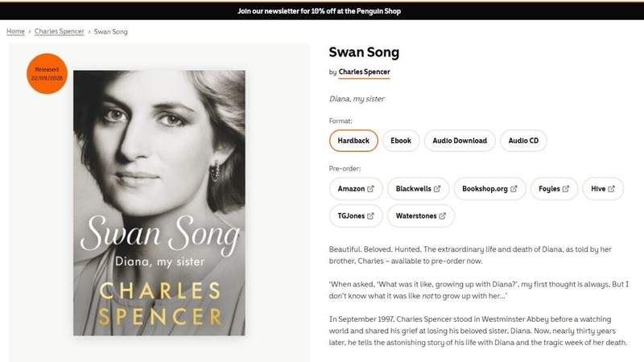Click the orange release date badge
The width and height of the screenshot is (644, 362).
(x=47, y=74)
